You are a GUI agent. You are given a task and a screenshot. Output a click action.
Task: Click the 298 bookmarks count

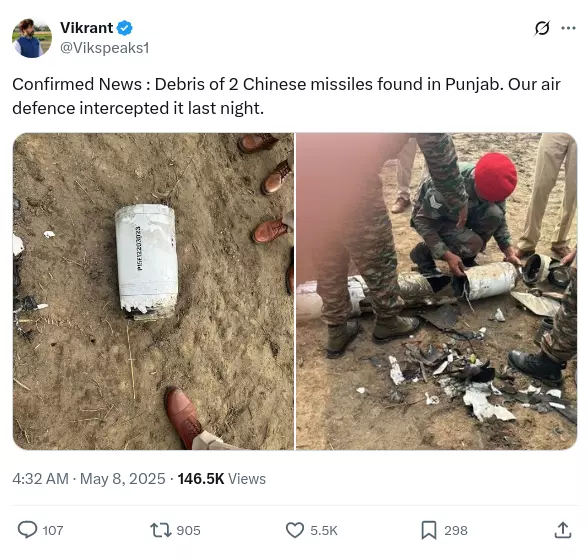coord(456,531)
